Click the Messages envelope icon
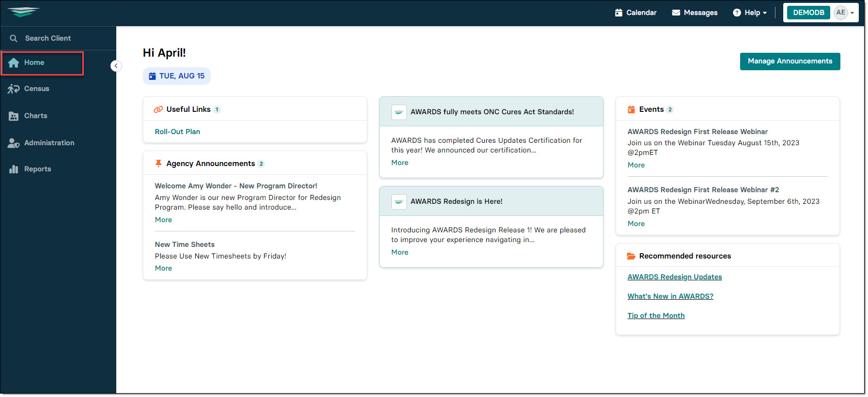The image size is (868, 397). point(676,13)
